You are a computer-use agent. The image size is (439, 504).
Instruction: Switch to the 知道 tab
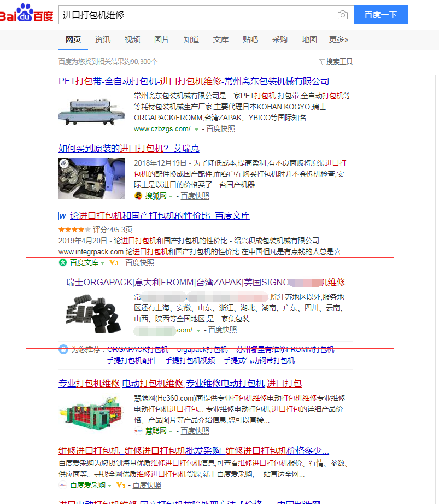tap(191, 39)
